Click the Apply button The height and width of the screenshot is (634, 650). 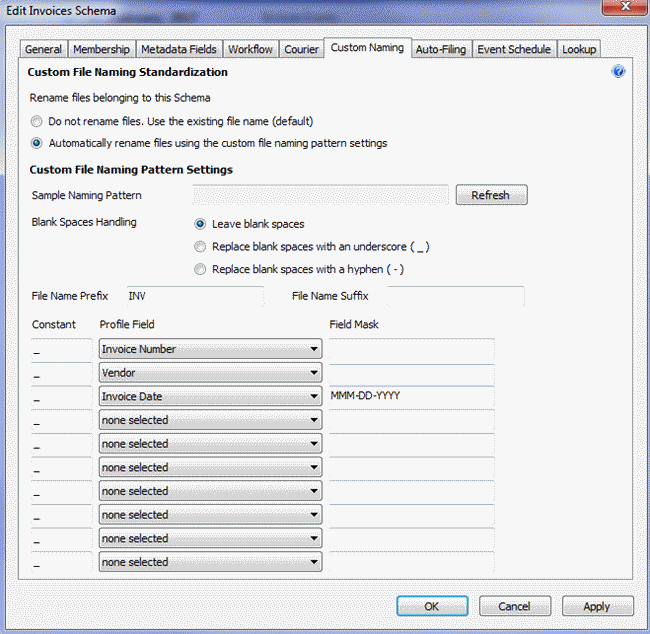pos(597,606)
